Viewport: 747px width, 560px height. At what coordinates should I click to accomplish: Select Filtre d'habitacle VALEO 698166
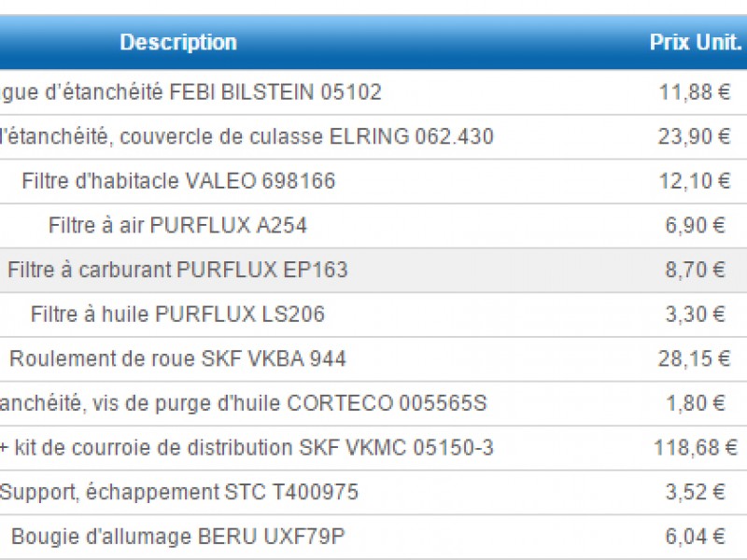(177, 181)
